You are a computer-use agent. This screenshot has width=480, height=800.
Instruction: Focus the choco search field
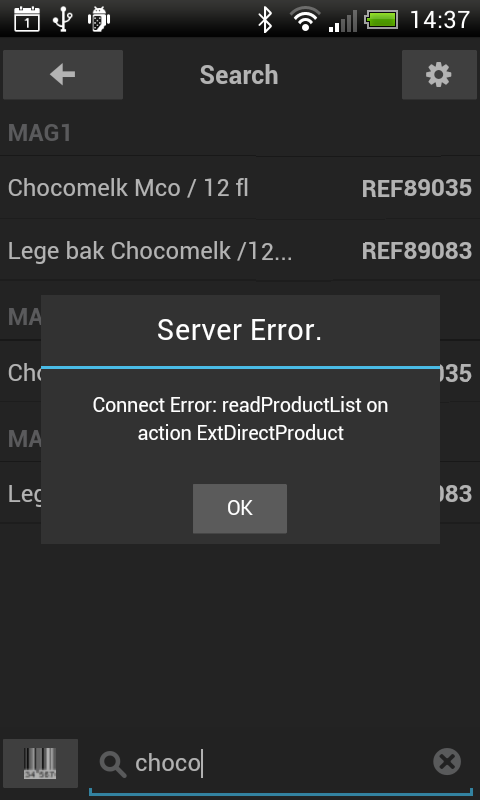pos(281,763)
